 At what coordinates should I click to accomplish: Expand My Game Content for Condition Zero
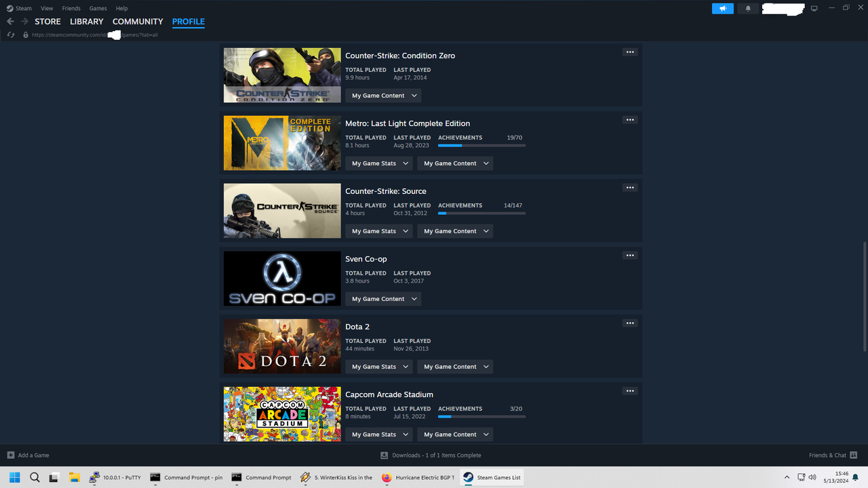(383, 96)
